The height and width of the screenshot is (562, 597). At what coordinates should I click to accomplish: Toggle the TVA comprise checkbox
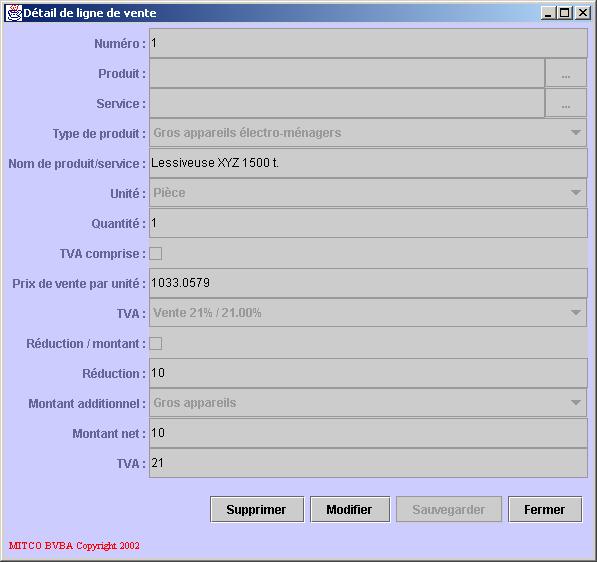click(155, 254)
